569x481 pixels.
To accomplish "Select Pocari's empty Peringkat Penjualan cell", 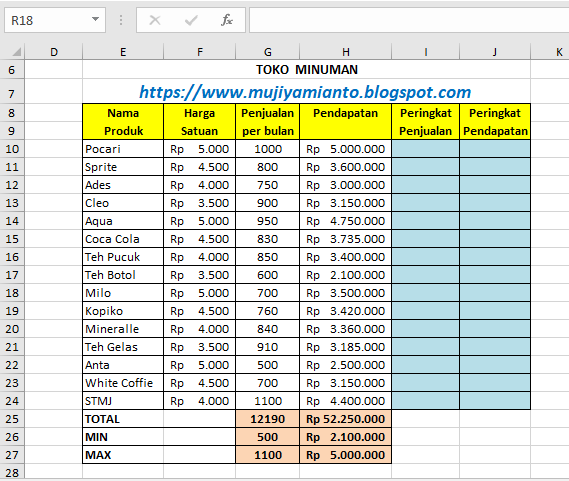I will tap(426, 149).
